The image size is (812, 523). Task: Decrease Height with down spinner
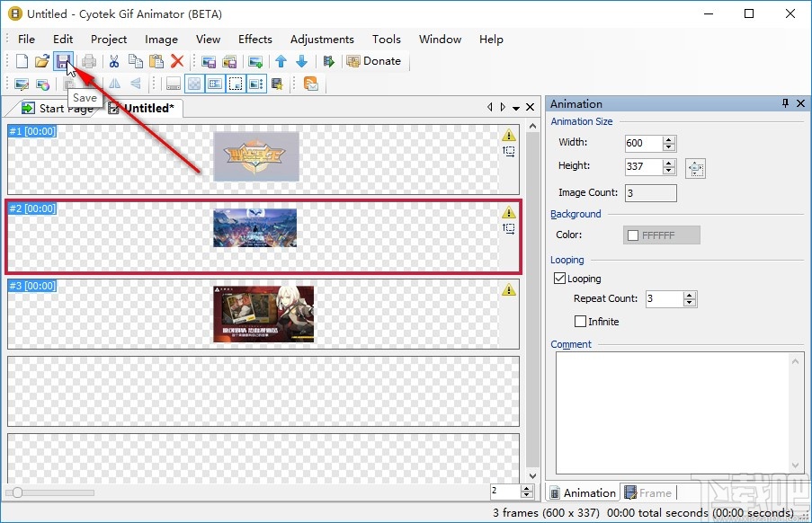click(669, 170)
